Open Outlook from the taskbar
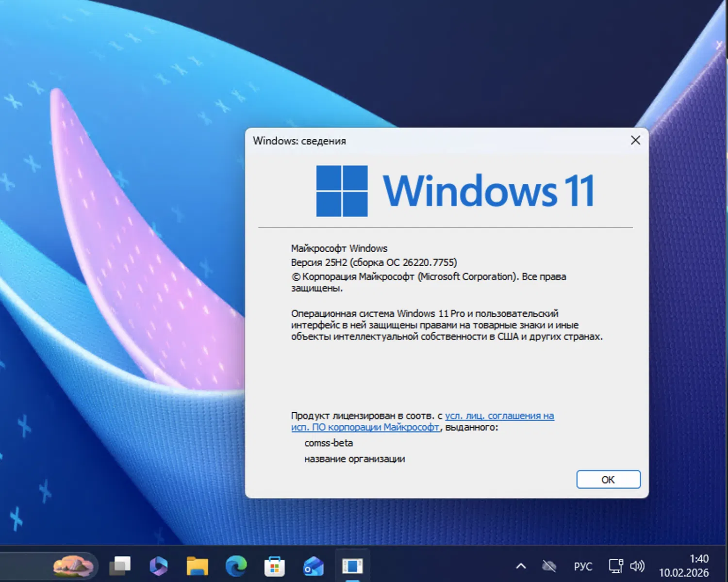The width and height of the screenshot is (728, 582). pos(313,566)
